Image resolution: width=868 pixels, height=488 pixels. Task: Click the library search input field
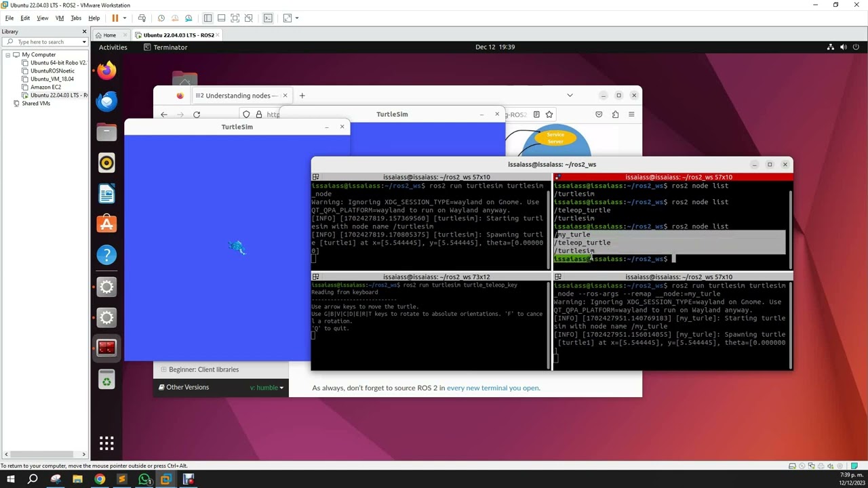point(45,42)
